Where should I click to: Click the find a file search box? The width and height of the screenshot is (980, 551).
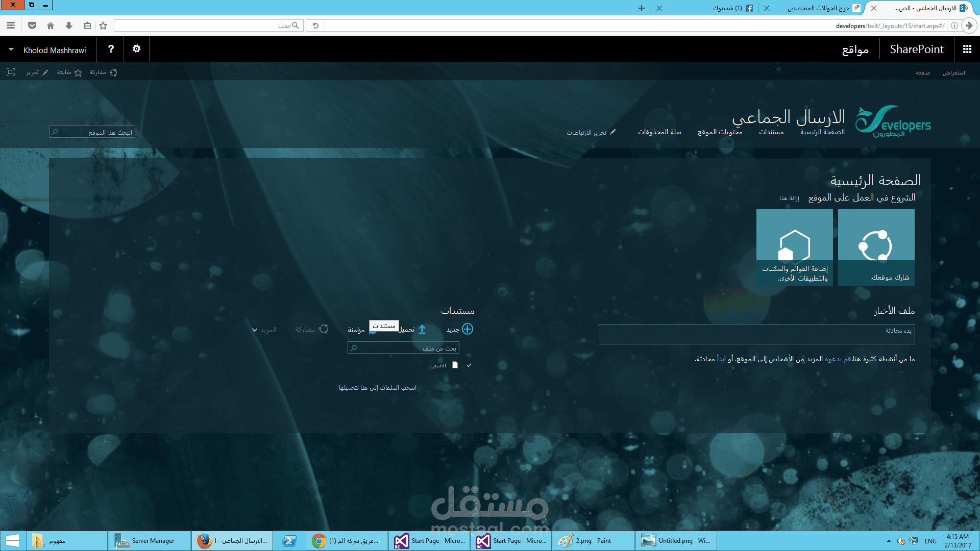pyautogui.click(x=403, y=348)
